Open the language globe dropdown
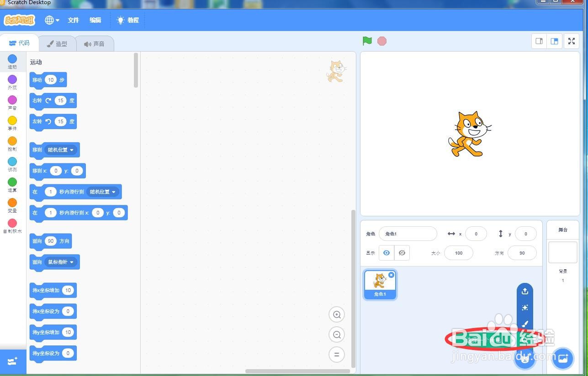 [x=52, y=20]
